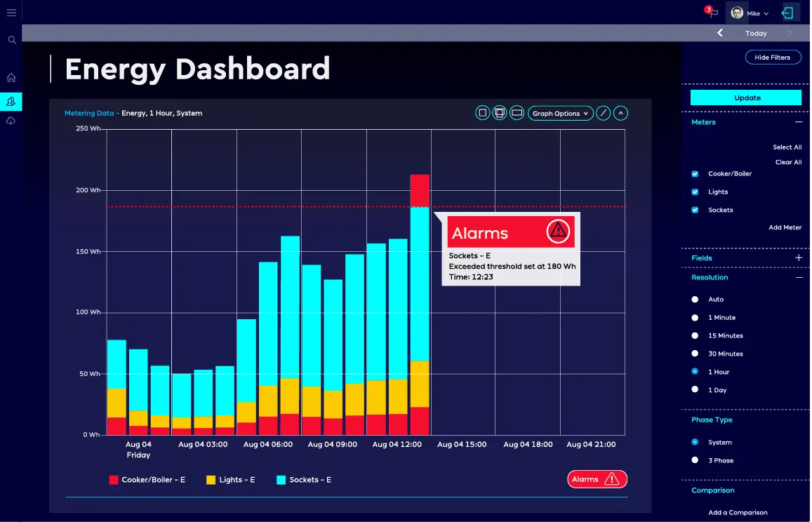Click the cloud download icon in the sidebar
This screenshot has width=812, height=522.
click(11, 121)
